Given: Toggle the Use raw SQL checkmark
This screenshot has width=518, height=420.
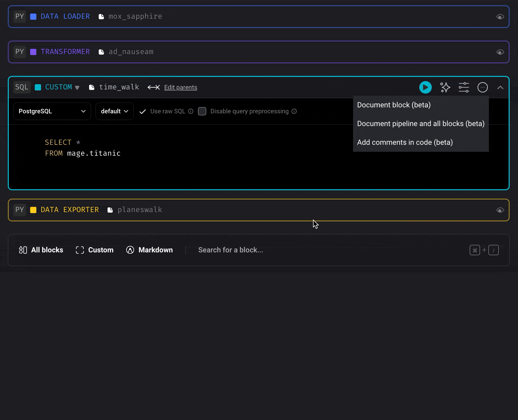Looking at the screenshot, I should coord(142,111).
